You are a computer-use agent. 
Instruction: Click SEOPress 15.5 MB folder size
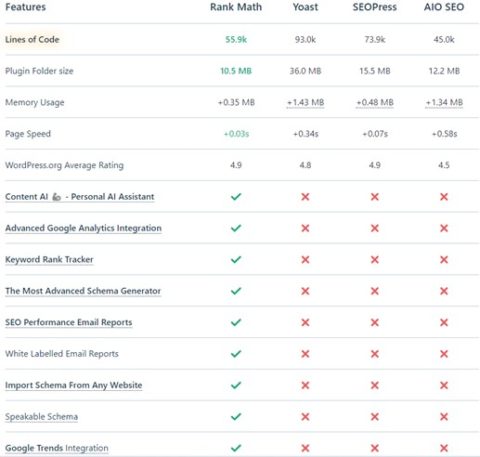[375, 71]
